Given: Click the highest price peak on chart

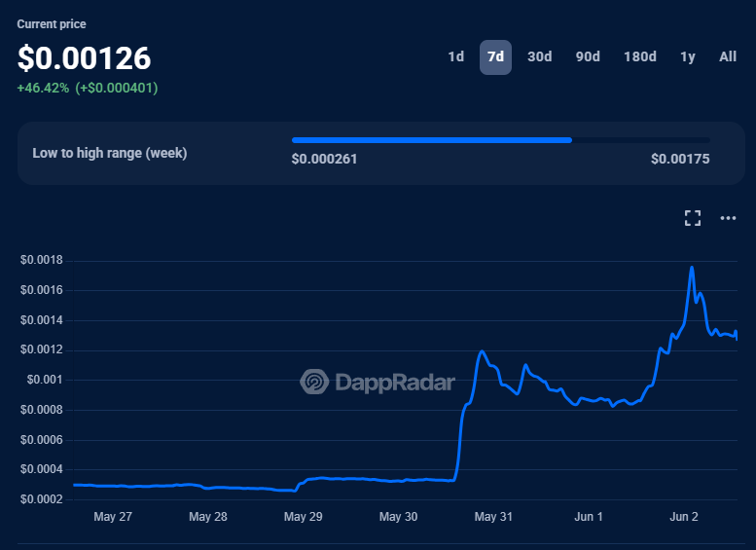Looking at the screenshot, I should point(692,268).
